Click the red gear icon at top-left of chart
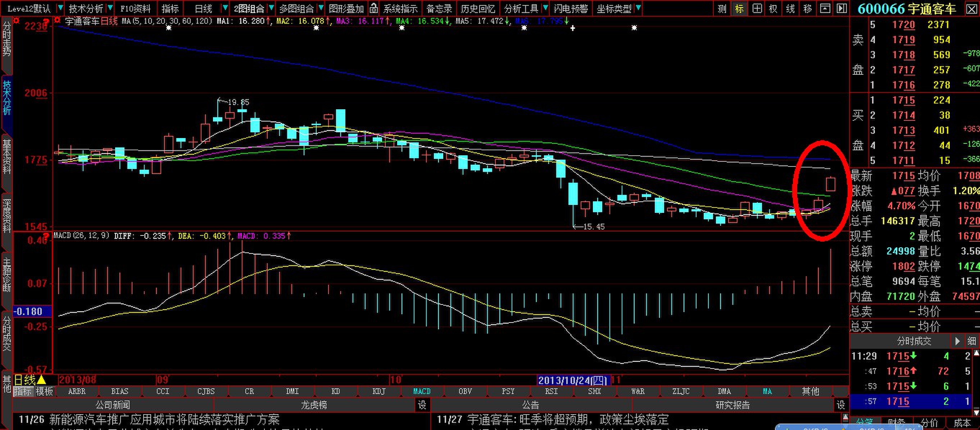 click(x=16, y=20)
